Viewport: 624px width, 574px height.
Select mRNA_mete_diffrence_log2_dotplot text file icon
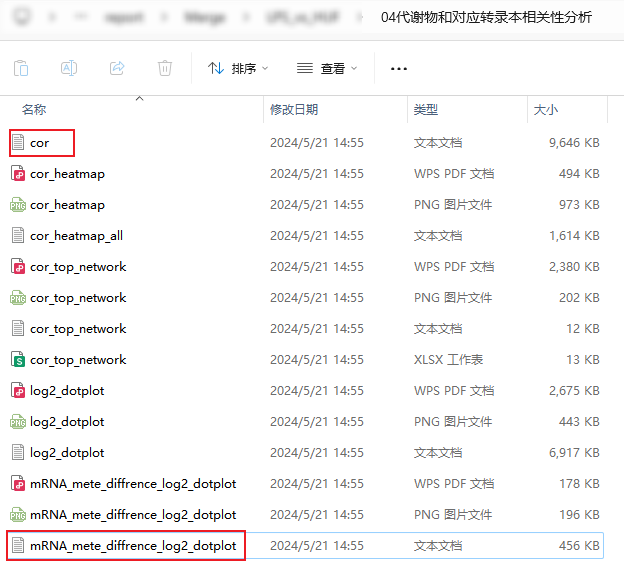pyautogui.click(x=18, y=546)
